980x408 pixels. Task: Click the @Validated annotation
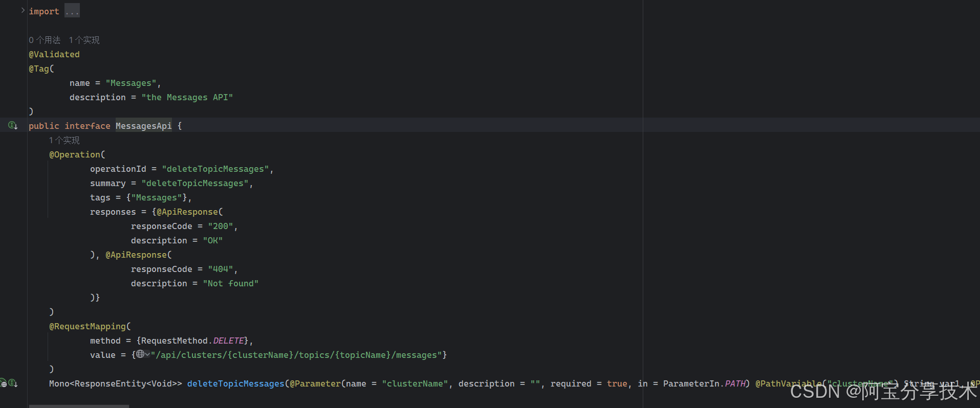[x=54, y=54]
